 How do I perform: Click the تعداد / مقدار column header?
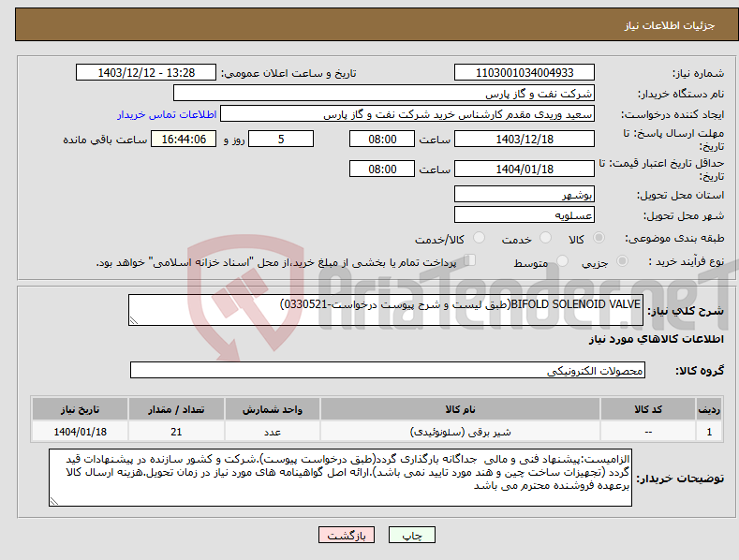176,409
